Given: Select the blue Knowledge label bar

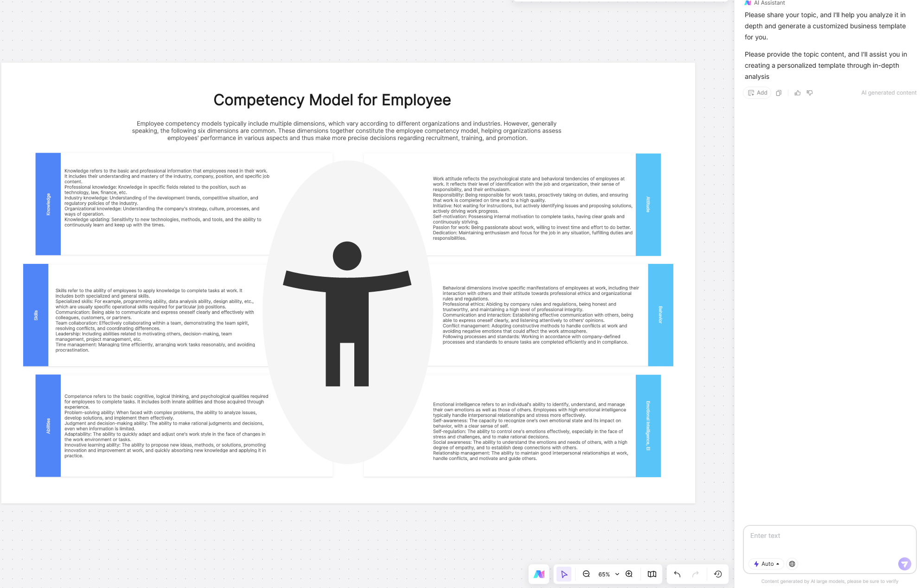Looking at the screenshot, I should 48,204.
